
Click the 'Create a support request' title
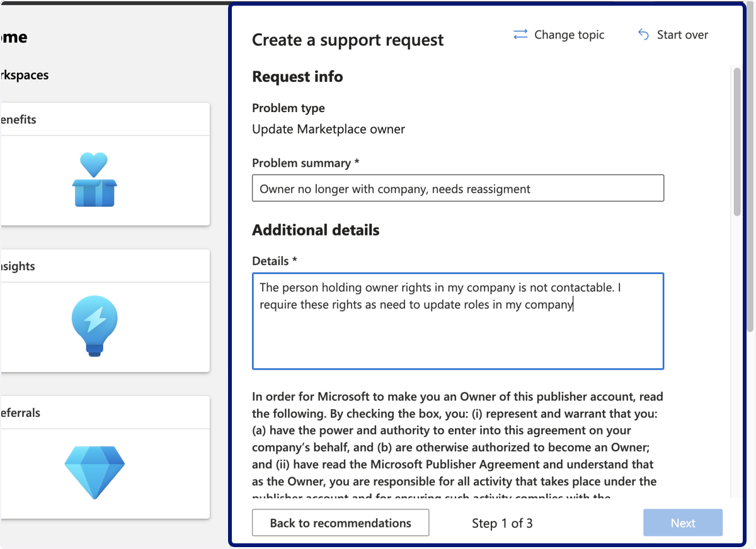click(348, 40)
